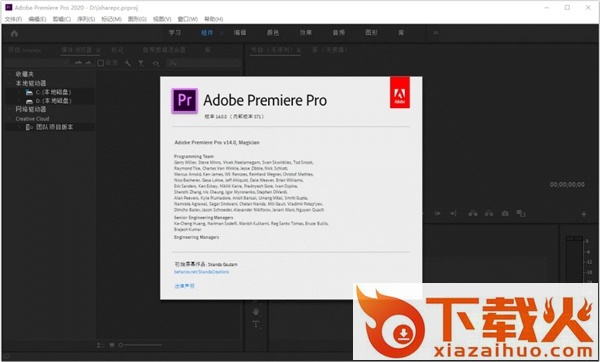This screenshot has width=600, height=362.
Task: Click the audio meter level bar
Action: [574, 260]
